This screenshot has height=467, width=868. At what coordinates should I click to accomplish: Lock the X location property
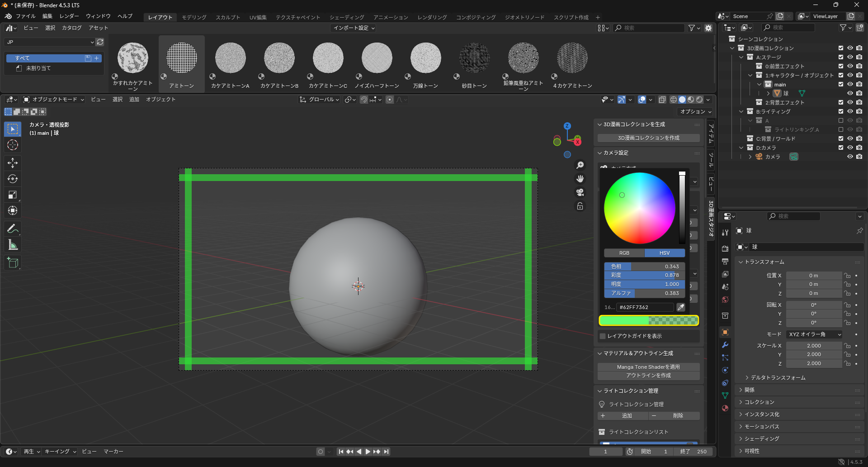tap(847, 276)
